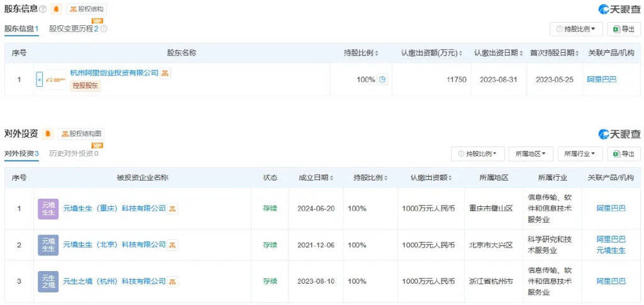Viewport: 644px width, 305px height.
Task: Click orange bell icon beside 股东信息 heading
Action: click(56, 9)
